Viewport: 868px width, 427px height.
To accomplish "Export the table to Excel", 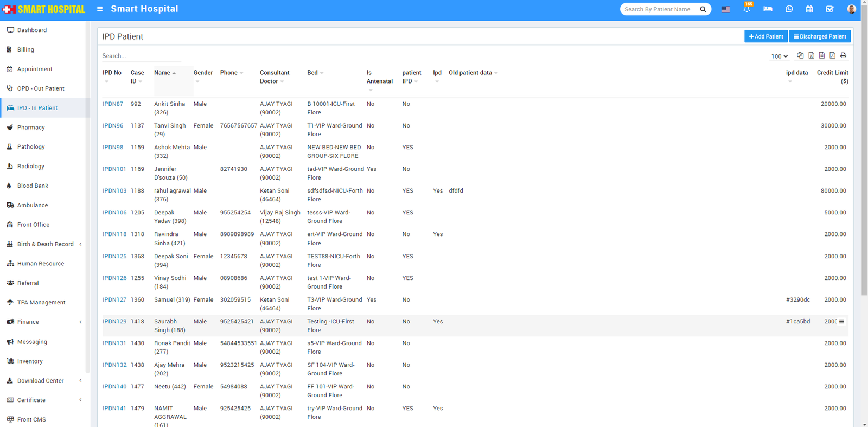I will pyautogui.click(x=811, y=55).
